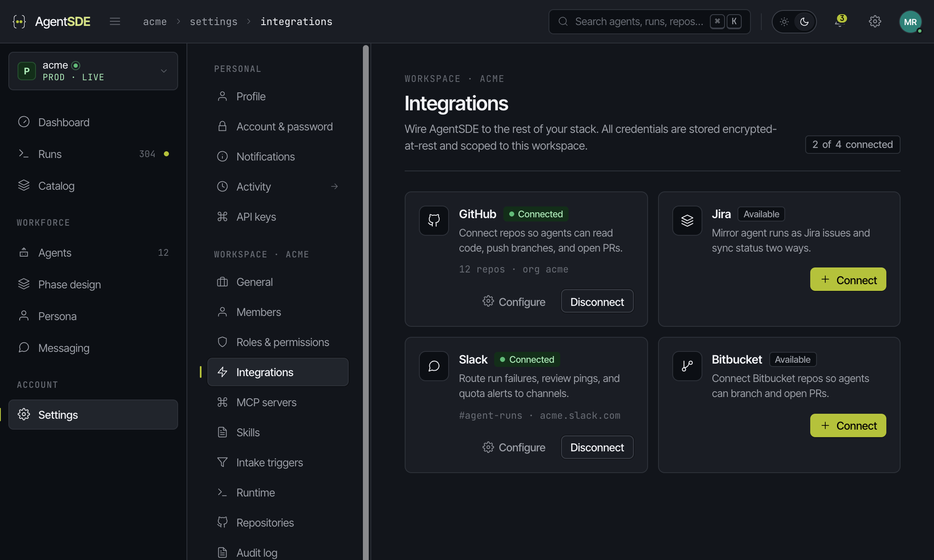
Task: Click the Bitbucket branch icon
Action: pos(687,366)
